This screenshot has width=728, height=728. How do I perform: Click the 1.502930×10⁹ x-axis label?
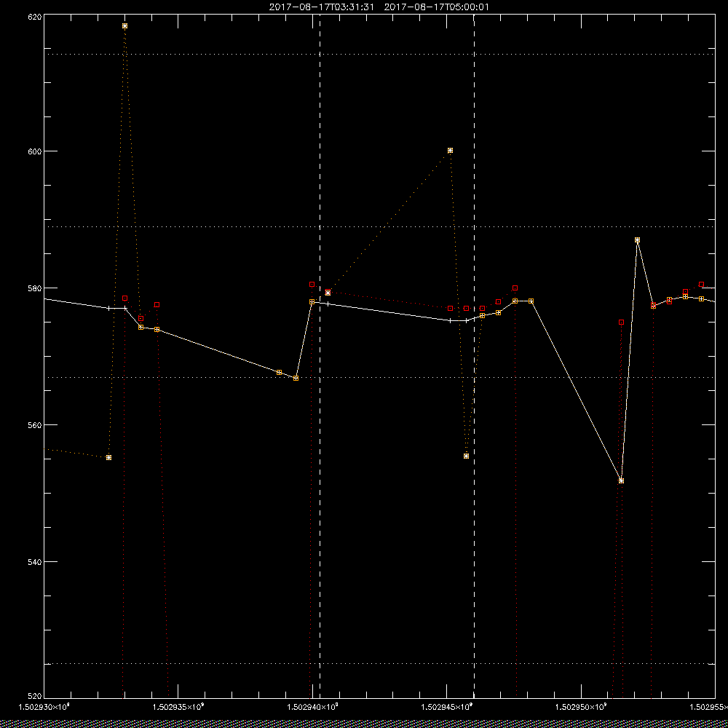tap(44, 707)
